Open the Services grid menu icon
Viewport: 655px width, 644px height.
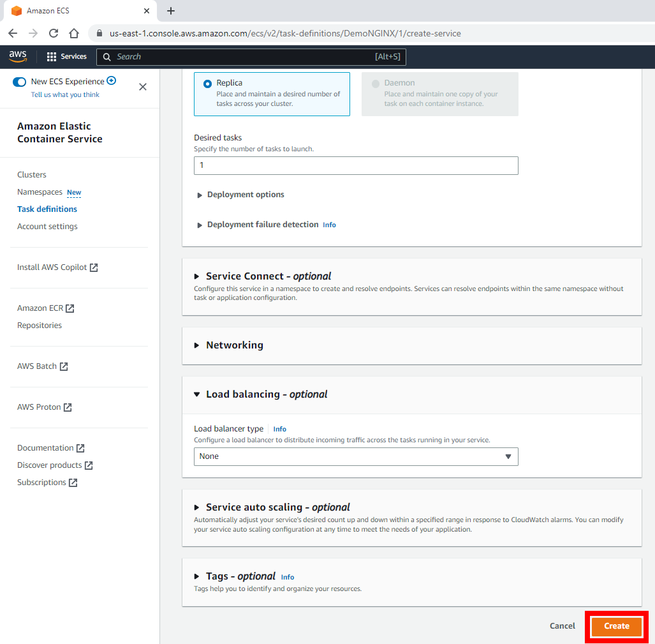[52, 57]
